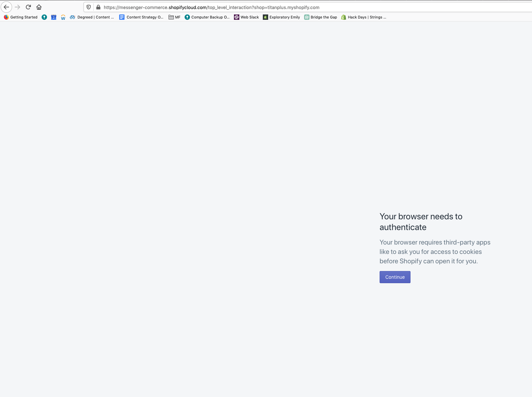Click the text 'Your browser requires third-party apps'

click(435, 242)
